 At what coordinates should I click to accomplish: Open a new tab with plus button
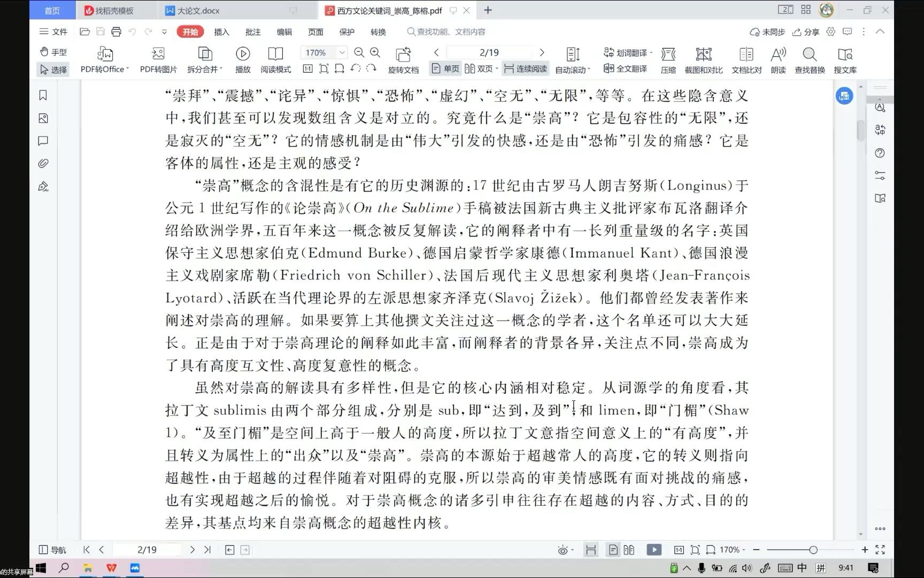click(488, 10)
